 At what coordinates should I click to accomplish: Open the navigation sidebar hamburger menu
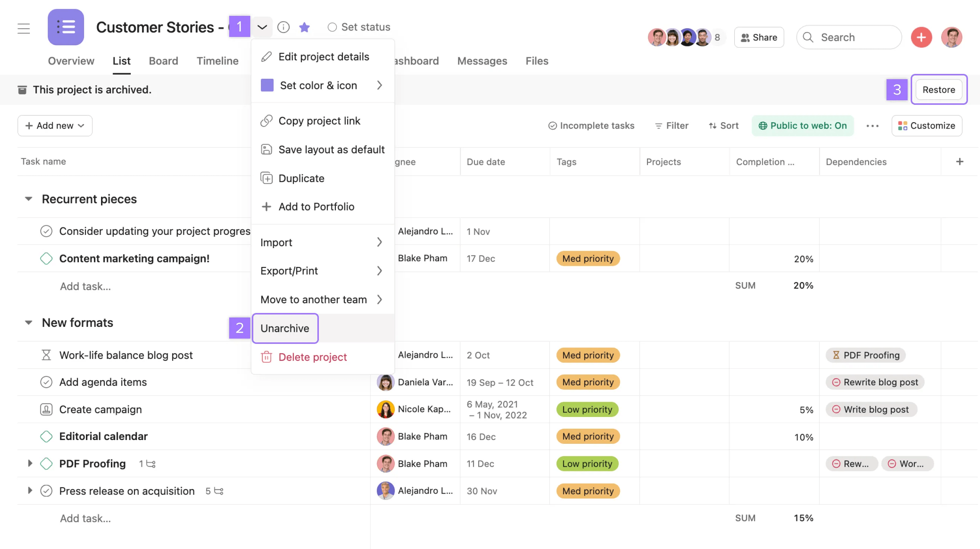click(x=24, y=28)
